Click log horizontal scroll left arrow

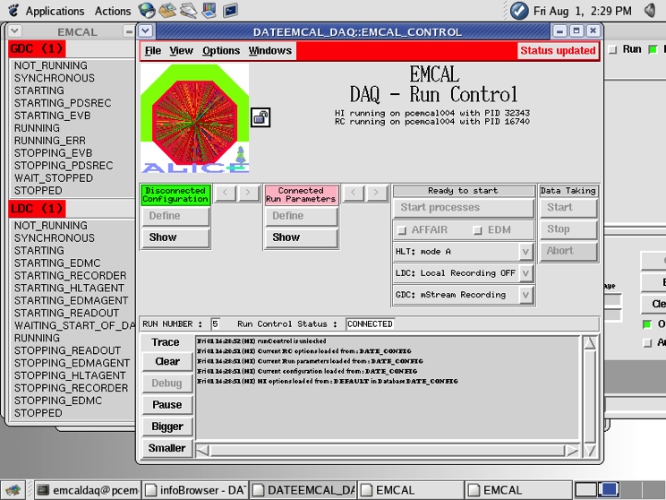(x=203, y=450)
